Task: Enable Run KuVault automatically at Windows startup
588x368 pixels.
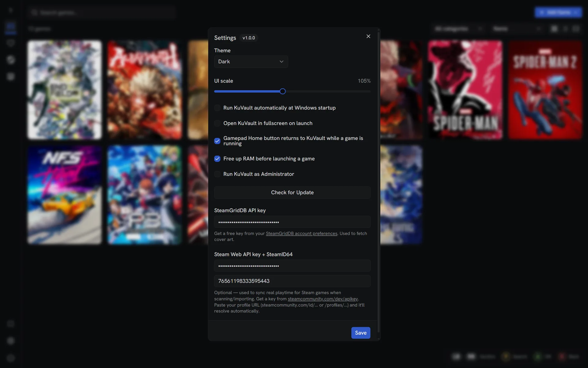Action: [217, 108]
